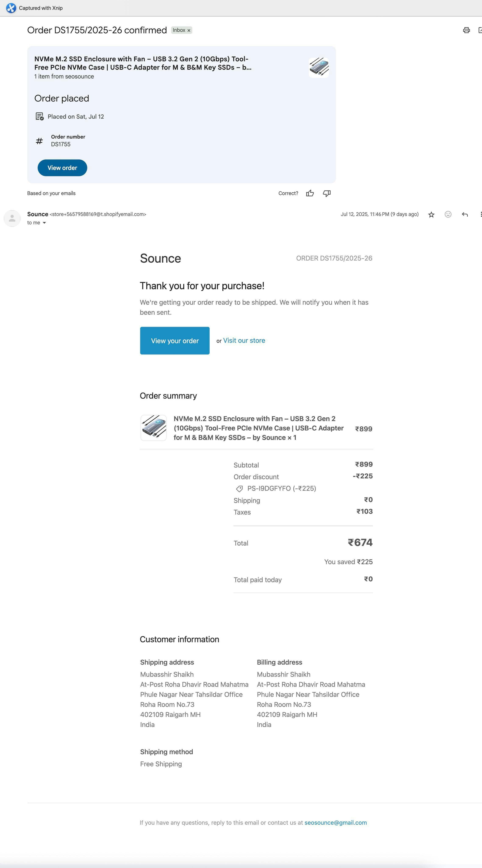The height and width of the screenshot is (868, 482).
Task: Click the View your order button
Action: 175,341
